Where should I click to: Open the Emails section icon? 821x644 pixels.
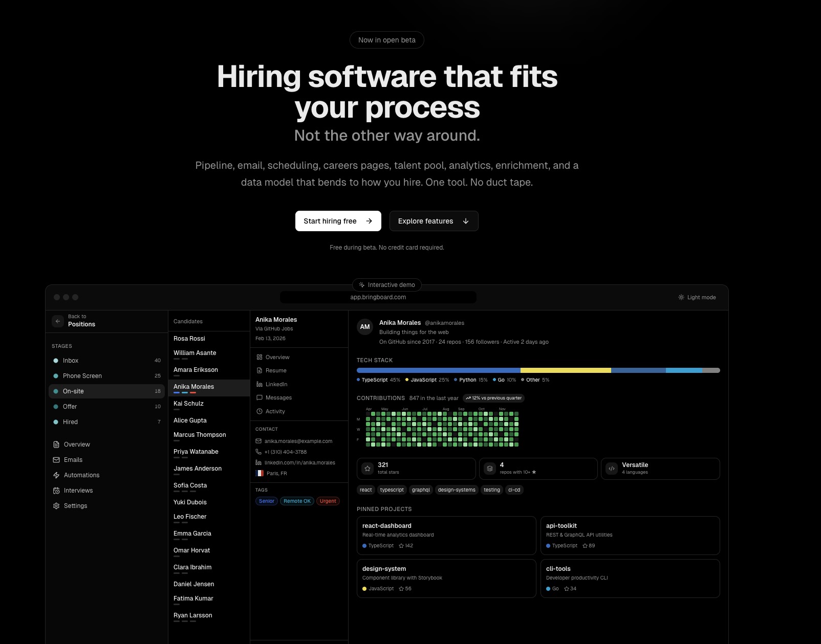(56, 459)
